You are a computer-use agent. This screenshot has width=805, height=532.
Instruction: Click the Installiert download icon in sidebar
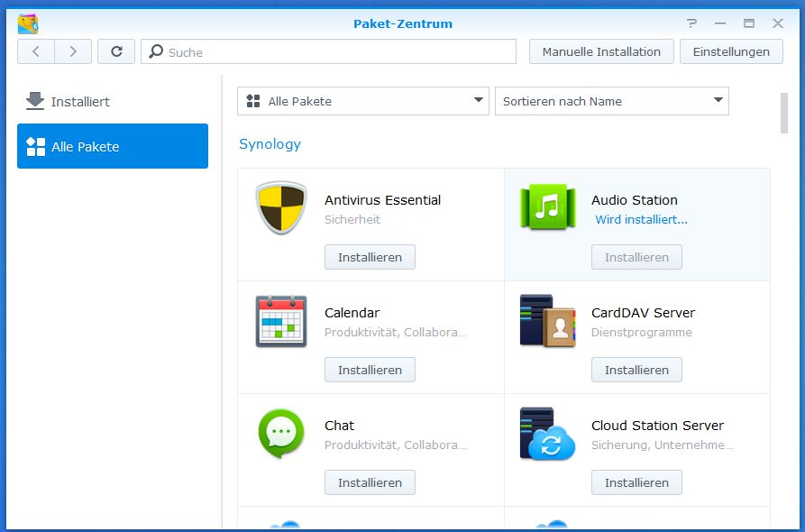point(35,101)
